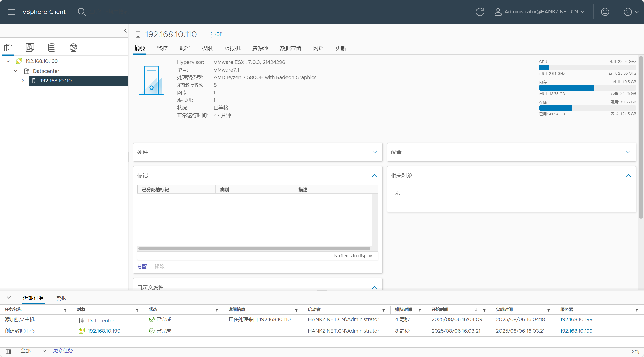Collapse the 自定义属性 card
Viewport: 644px width, 357px height.
pos(374,287)
